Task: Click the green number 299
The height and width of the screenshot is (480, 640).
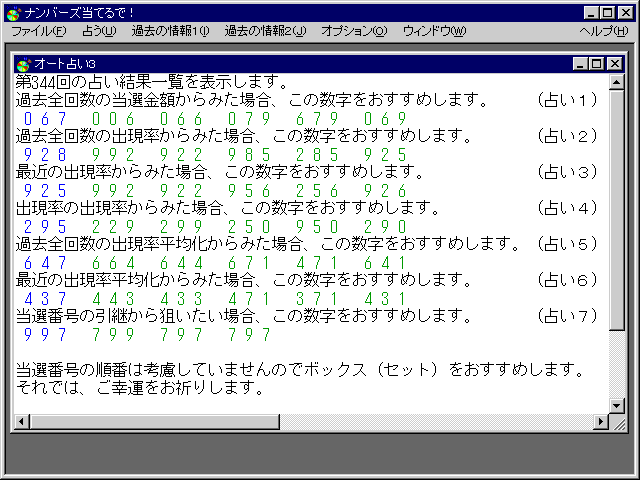Action: click(x=181, y=227)
